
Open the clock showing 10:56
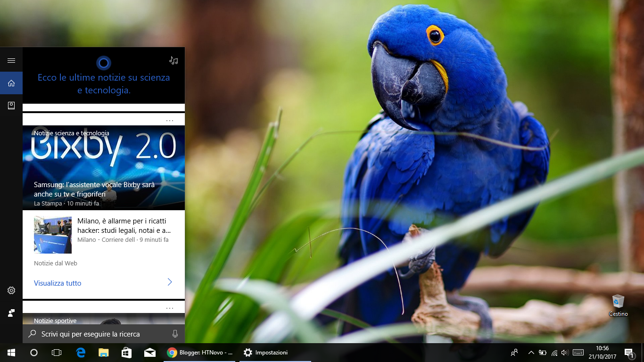[603, 353]
